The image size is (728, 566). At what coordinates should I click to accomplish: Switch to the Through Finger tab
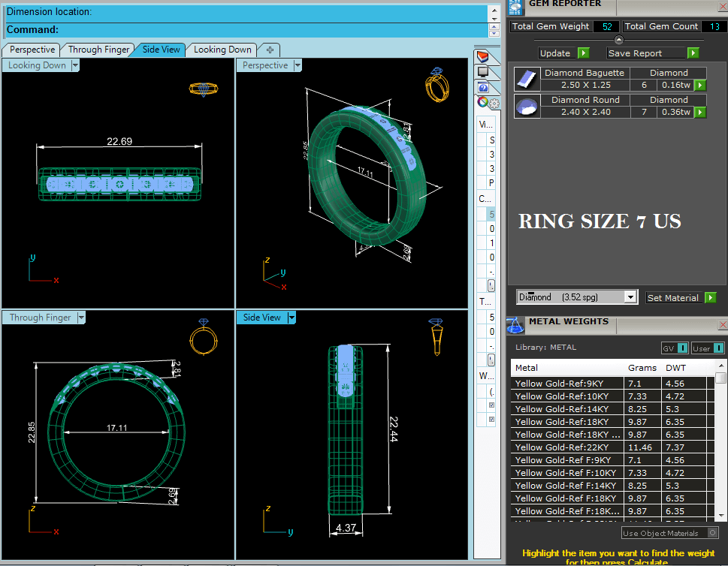[x=98, y=50]
